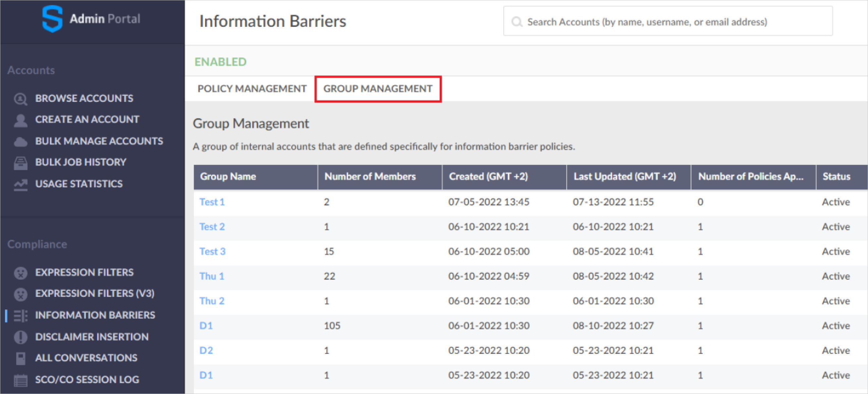868x394 pixels.
Task: Click the All Conversations bookmark icon
Action: (21, 358)
